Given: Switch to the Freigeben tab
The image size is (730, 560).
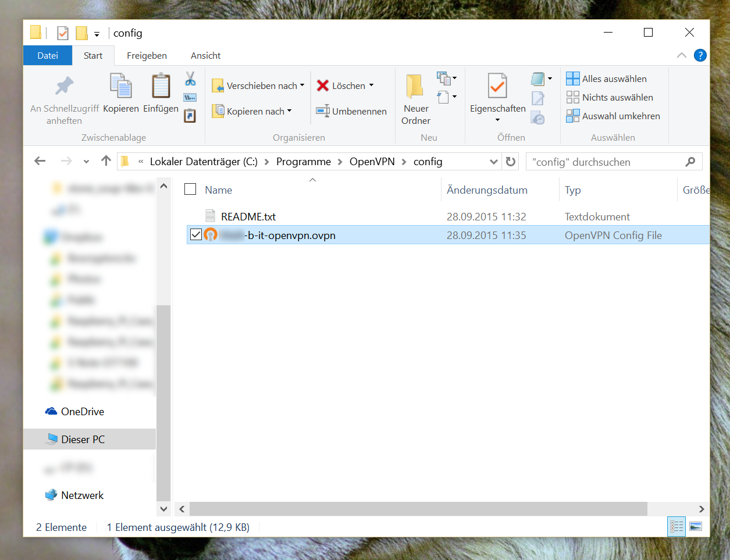Looking at the screenshot, I should click(x=147, y=56).
